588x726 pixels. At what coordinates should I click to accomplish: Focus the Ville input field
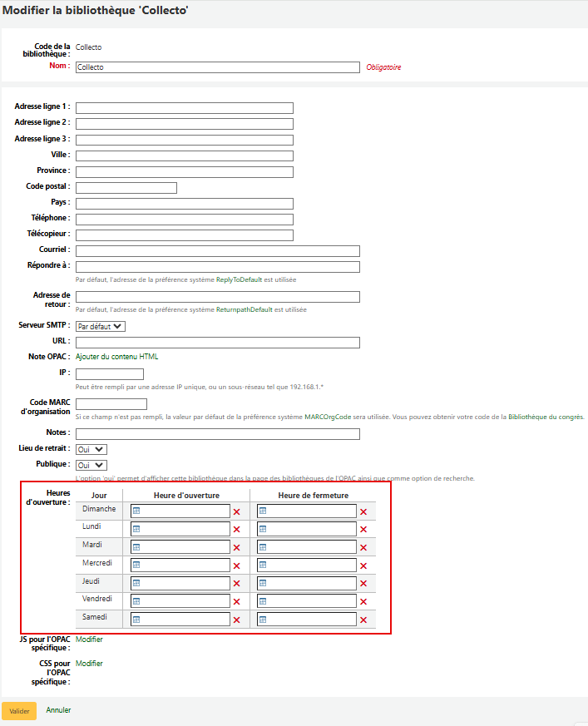185,156
